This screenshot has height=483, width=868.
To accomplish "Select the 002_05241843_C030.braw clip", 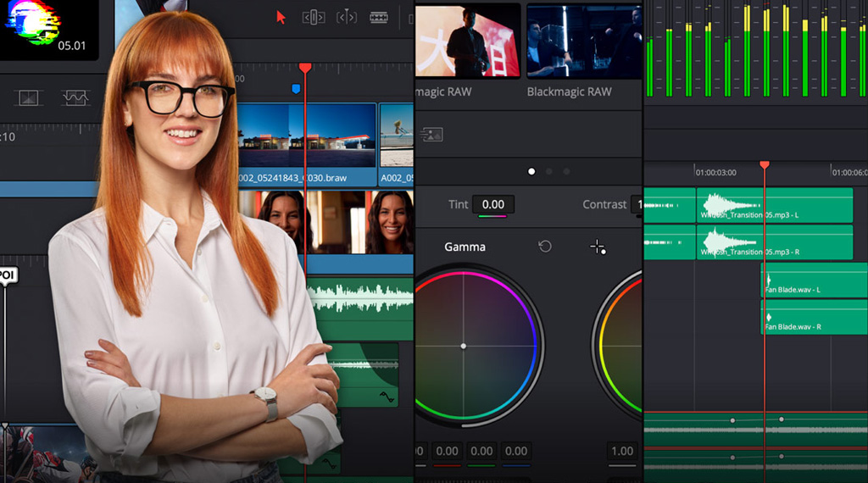I will pyautogui.click(x=306, y=144).
